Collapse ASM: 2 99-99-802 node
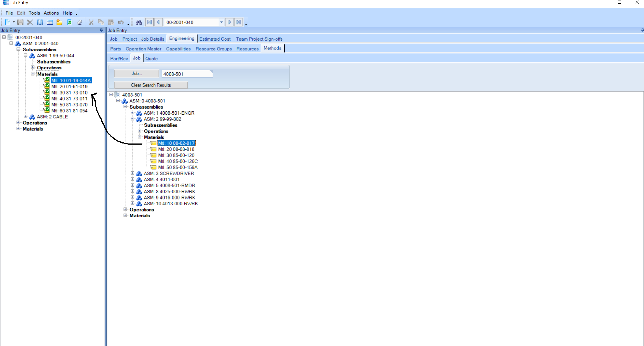 (x=132, y=119)
